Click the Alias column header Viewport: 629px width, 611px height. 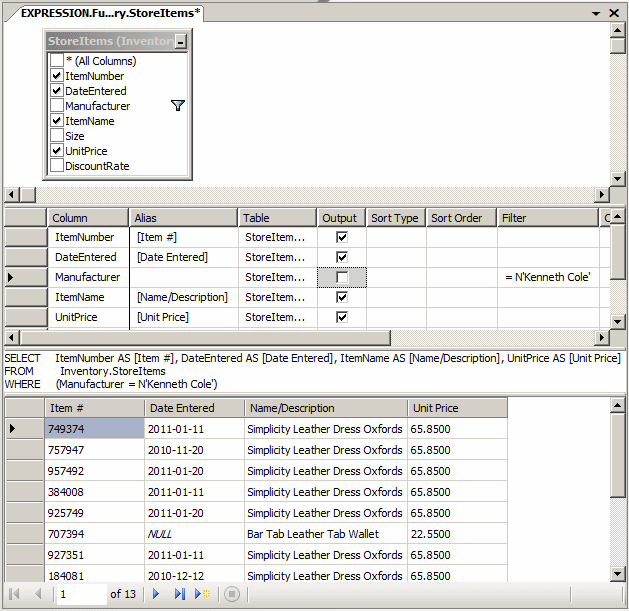click(183, 218)
